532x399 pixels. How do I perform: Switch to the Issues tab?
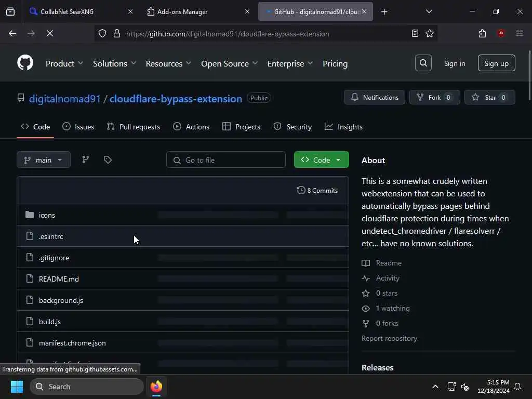click(78, 127)
